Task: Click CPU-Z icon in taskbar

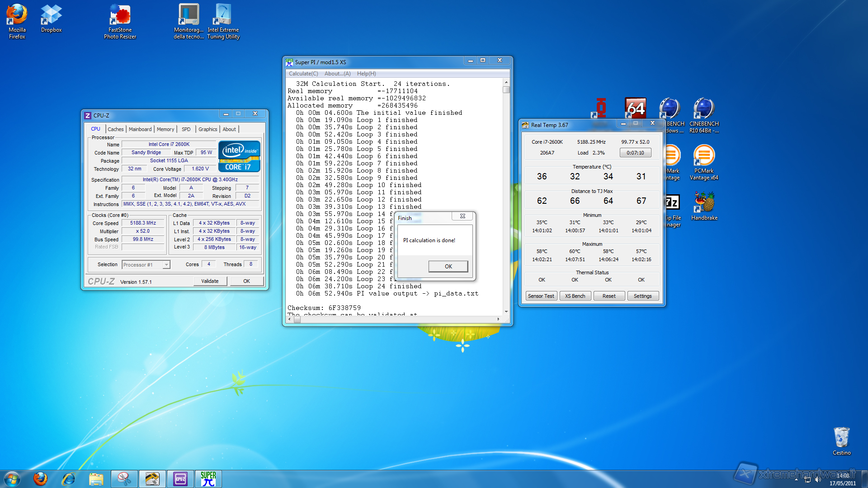Action: [180, 479]
